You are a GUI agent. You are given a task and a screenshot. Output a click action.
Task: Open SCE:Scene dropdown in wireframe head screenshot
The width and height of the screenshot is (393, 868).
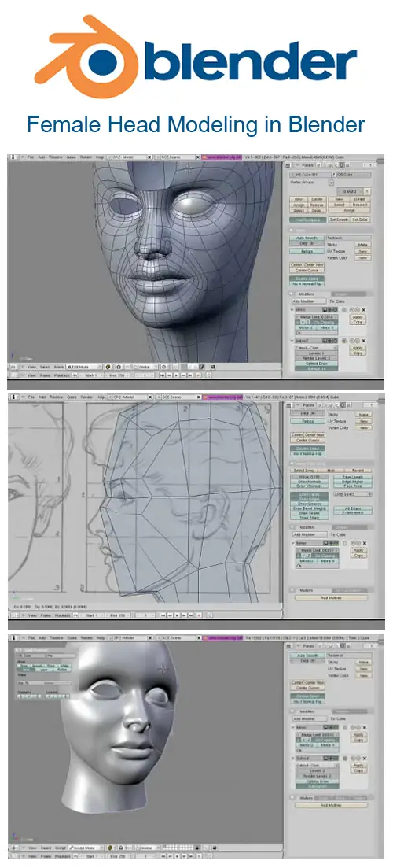178,157
